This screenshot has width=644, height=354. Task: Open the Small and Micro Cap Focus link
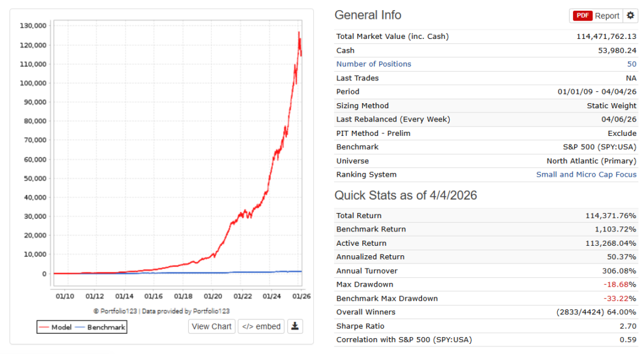coord(586,175)
